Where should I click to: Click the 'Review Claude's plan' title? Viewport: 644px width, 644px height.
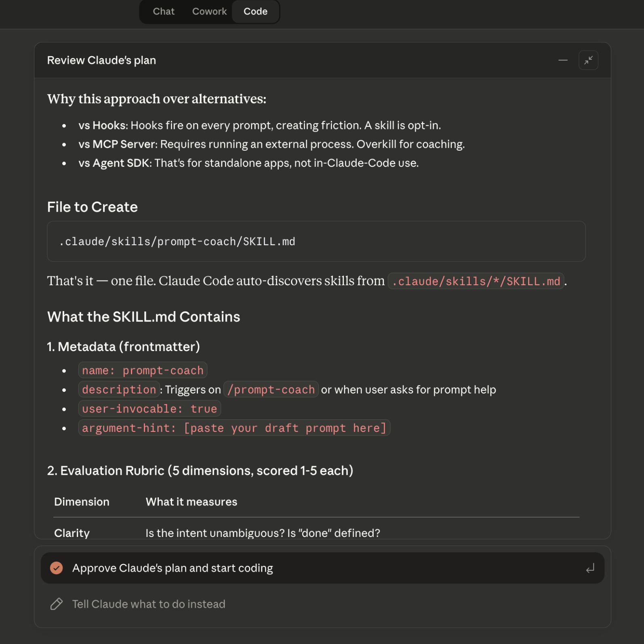point(101,60)
